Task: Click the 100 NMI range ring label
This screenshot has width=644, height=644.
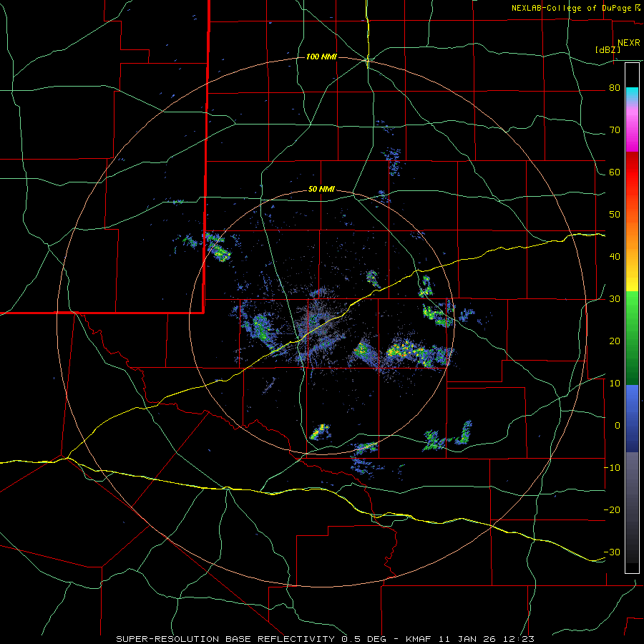Action: (x=321, y=57)
